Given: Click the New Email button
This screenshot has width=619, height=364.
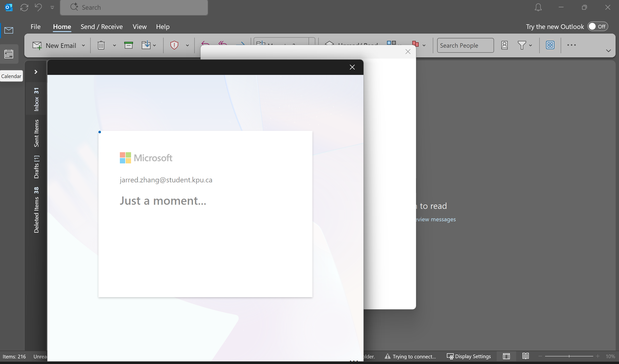Looking at the screenshot, I should click(54, 45).
